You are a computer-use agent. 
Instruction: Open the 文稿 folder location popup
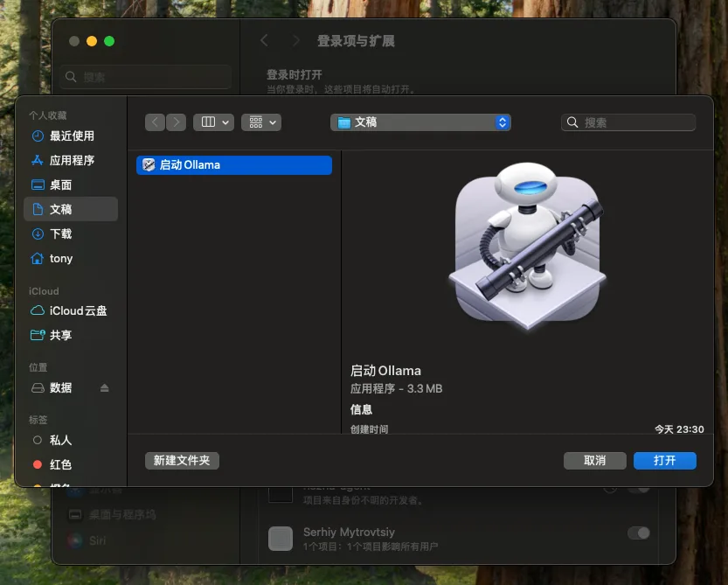(x=420, y=122)
